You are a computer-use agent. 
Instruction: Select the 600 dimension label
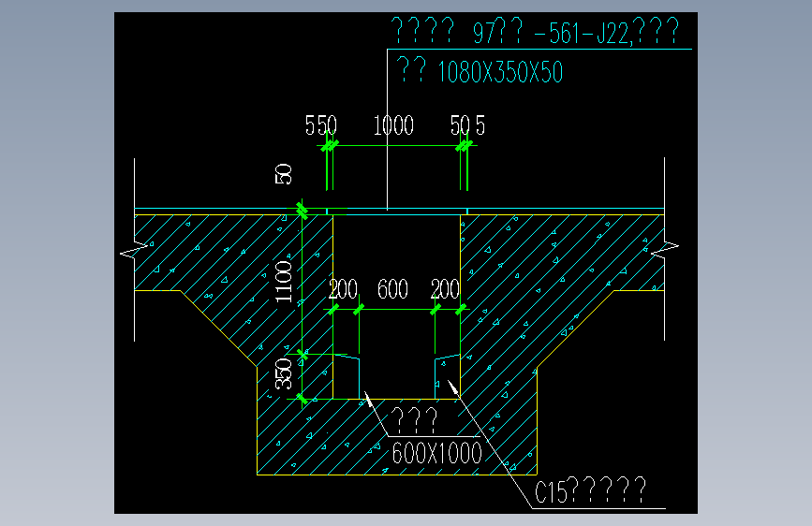click(x=392, y=289)
